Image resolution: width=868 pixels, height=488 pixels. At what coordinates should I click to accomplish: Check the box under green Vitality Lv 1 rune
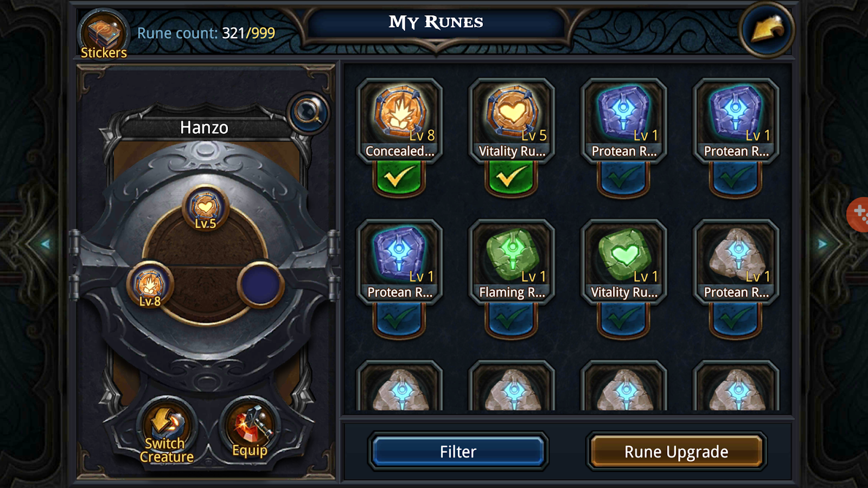[623, 318]
